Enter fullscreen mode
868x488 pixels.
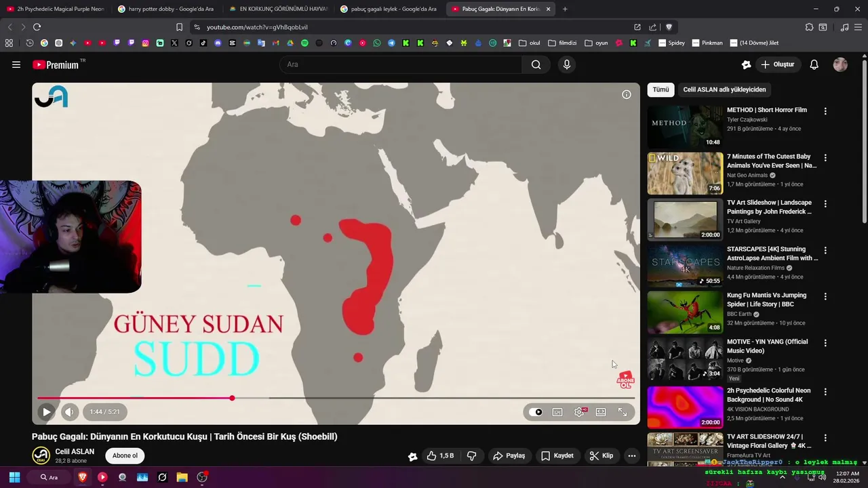(x=623, y=412)
